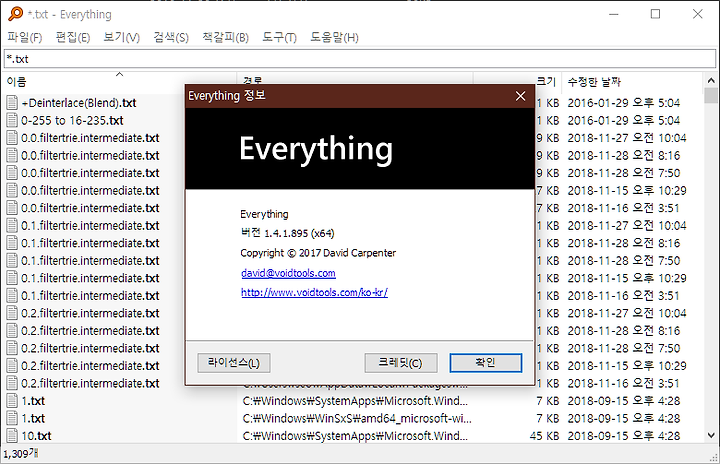Click the C:\Windows\WinSxS\amd64_microsoft-wi... path

click(x=357, y=418)
